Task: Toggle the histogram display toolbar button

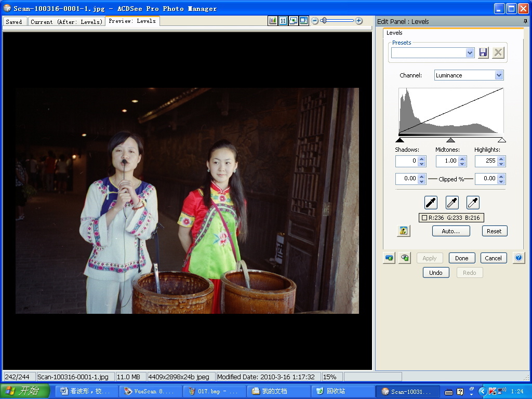Action: [x=273, y=21]
